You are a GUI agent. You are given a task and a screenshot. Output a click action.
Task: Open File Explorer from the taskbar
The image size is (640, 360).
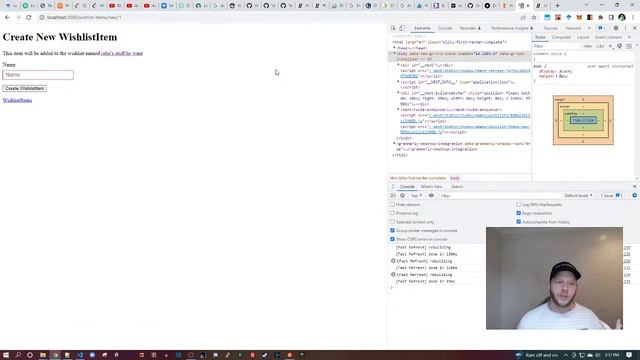pos(42,355)
